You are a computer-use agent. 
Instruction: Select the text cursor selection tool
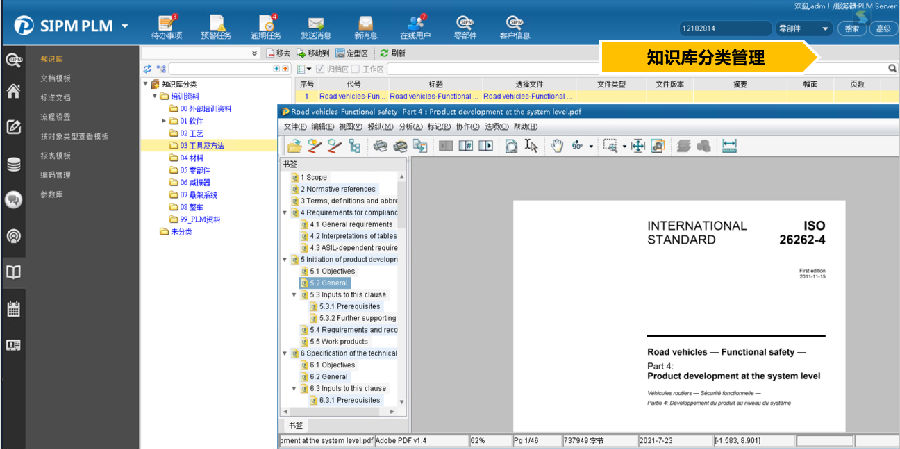tap(532, 146)
